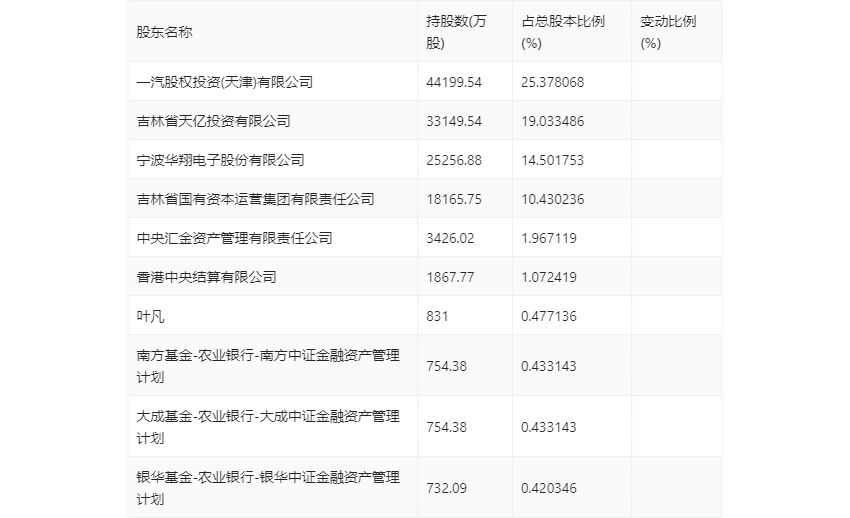Click the 持股数(万股) column header
Screen dimensions: 850x518
[x=456, y=32]
